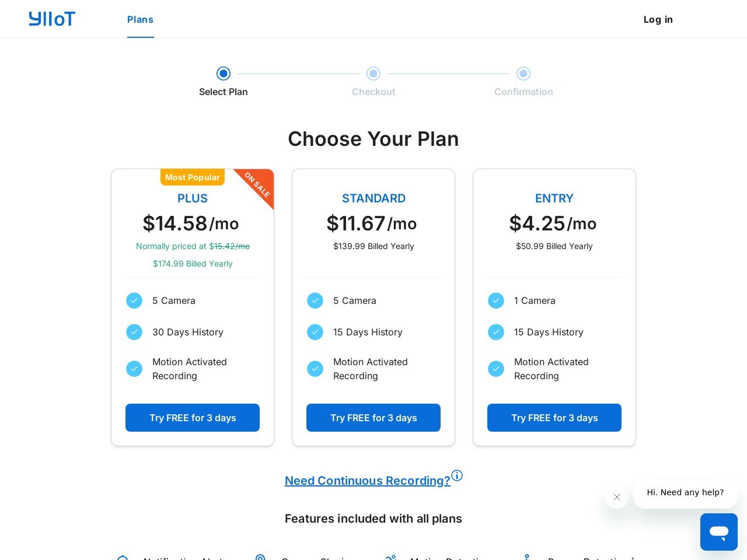Click the checkmark next to ENTRY 1 Camera
Image resolution: width=747 pixels, height=560 pixels.
[496, 300]
